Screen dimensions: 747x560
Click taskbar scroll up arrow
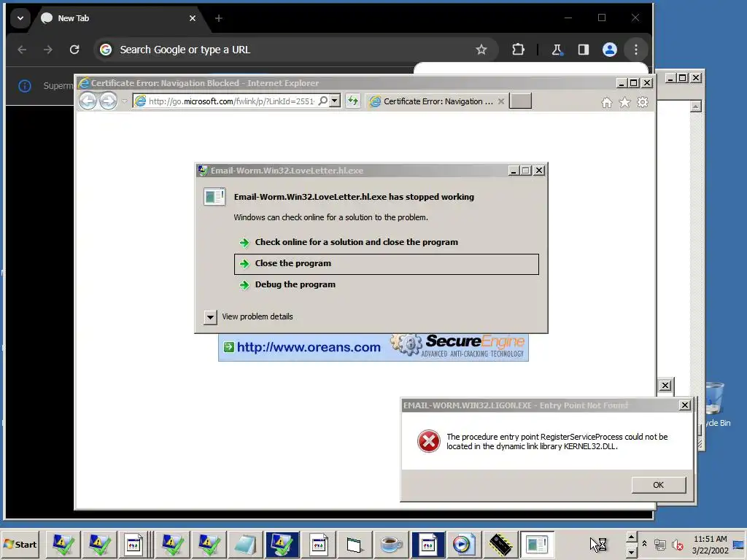(631, 537)
